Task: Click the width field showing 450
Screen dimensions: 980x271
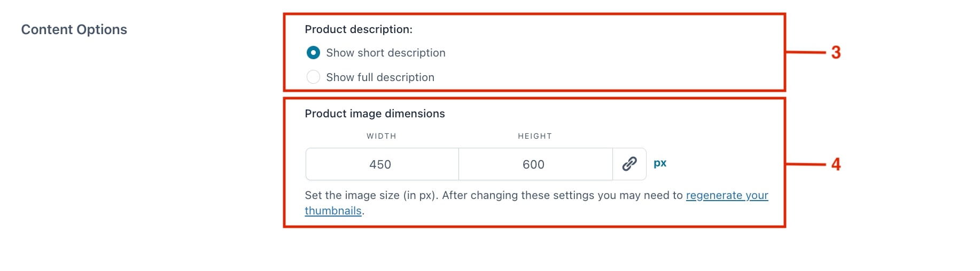Action: (382, 164)
